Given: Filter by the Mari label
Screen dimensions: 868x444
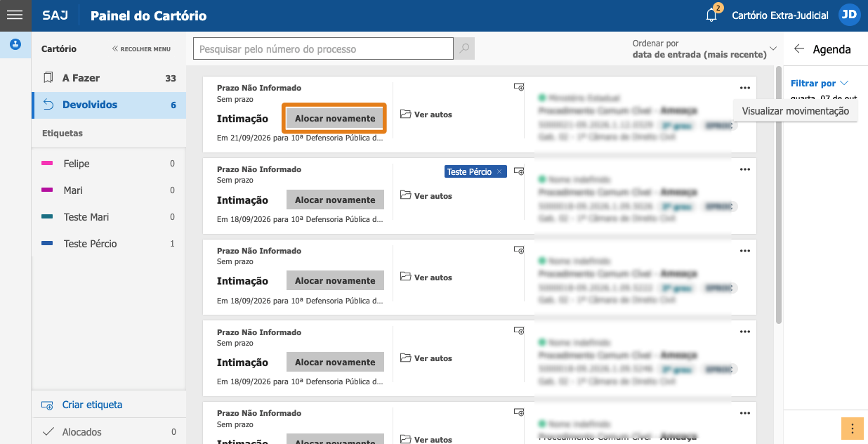Looking at the screenshot, I should coord(109,190).
